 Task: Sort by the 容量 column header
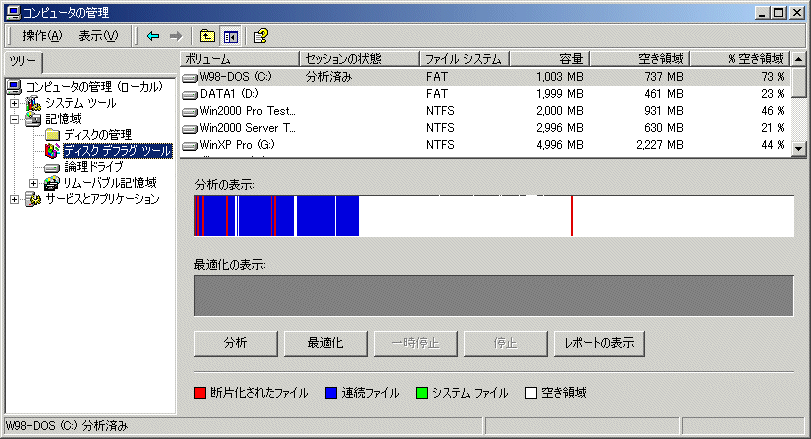[x=550, y=59]
